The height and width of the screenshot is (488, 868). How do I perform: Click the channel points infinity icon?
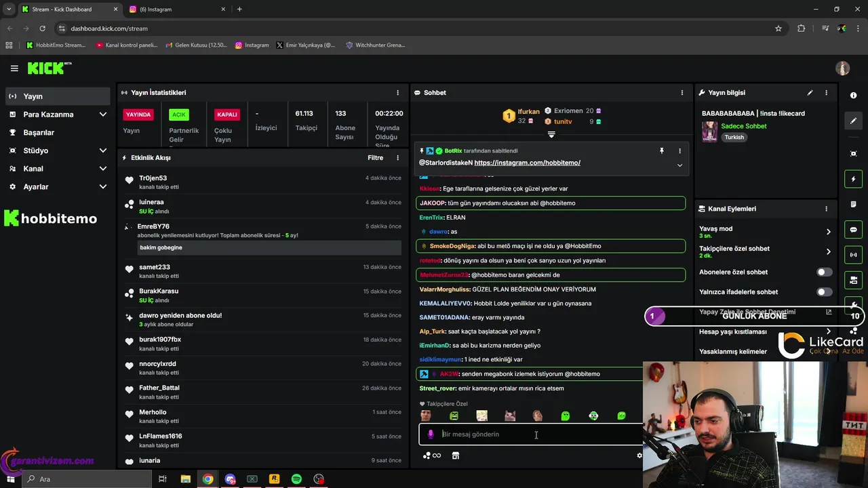[431, 455]
